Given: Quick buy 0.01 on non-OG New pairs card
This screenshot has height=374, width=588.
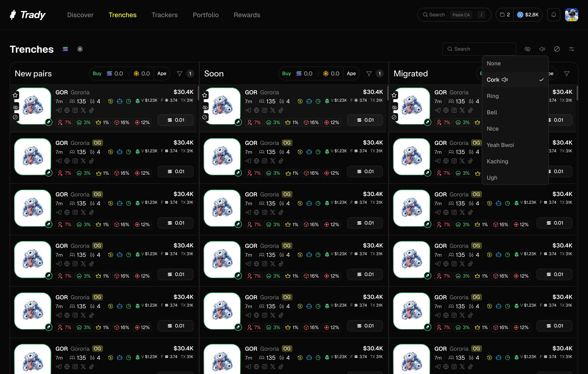Looking at the screenshot, I should coord(176,120).
